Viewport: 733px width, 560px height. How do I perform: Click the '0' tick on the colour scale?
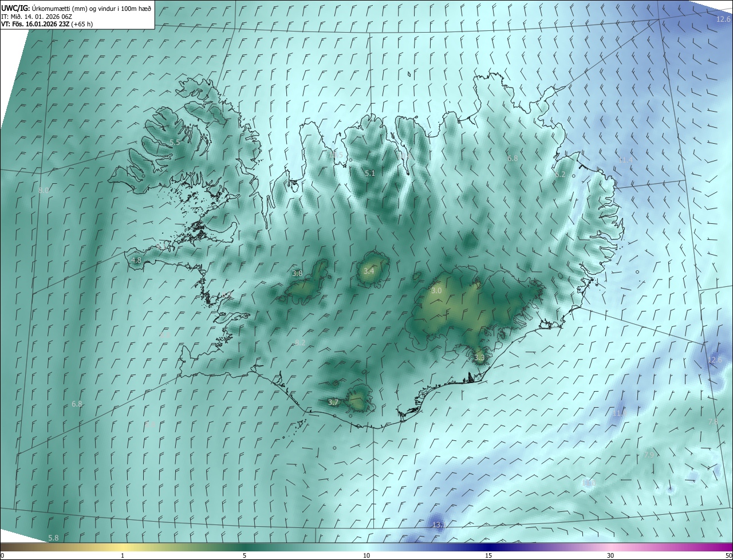pyautogui.click(x=2, y=555)
